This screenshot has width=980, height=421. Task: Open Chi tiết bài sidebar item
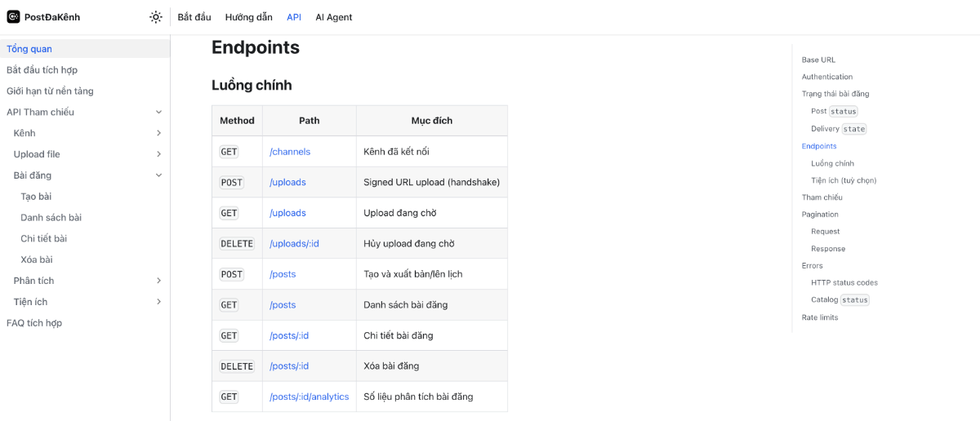(x=43, y=239)
